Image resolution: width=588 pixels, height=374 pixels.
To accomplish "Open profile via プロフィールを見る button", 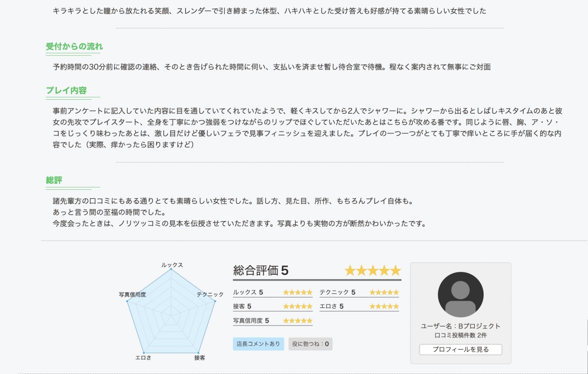I will click(460, 349).
